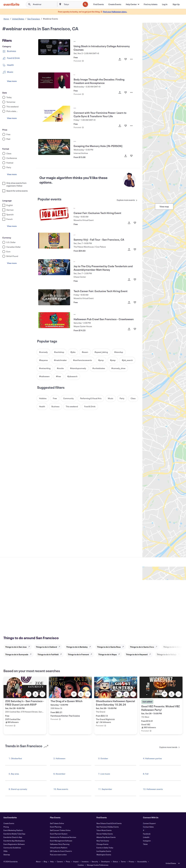This screenshot has width=186, height=868.
Task: Share the Using Slooh Astronomy event
Action: click(x=120, y=59)
